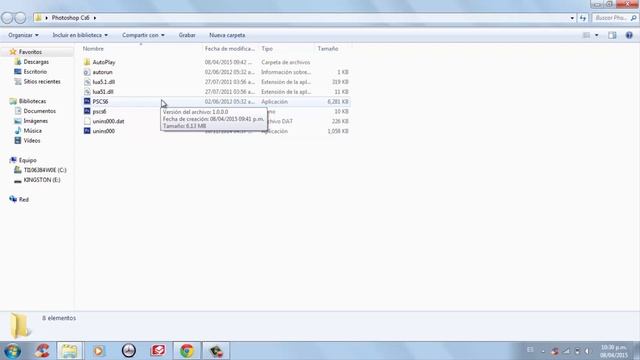Select the PSCS6 application
Image resolution: width=640 pixels, height=360 pixels.
[100, 102]
